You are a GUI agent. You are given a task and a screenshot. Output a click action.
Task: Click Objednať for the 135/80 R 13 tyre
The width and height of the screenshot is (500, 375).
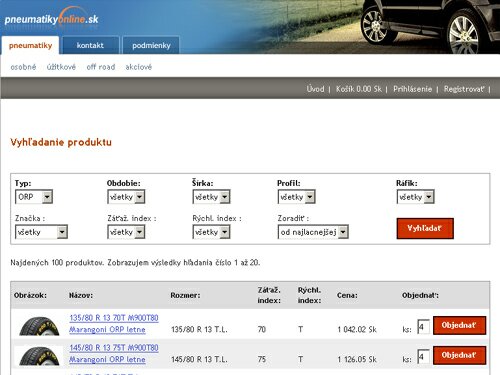[459, 325]
